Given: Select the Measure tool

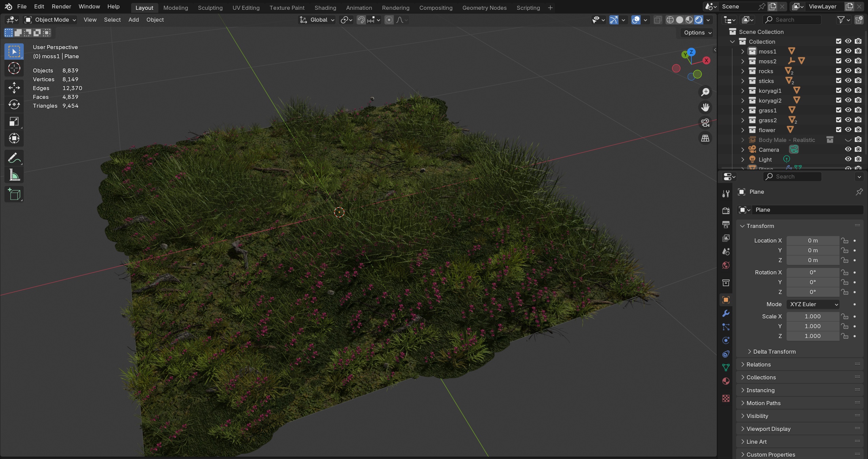Looking at the screenshot, I should pos(14,175).
